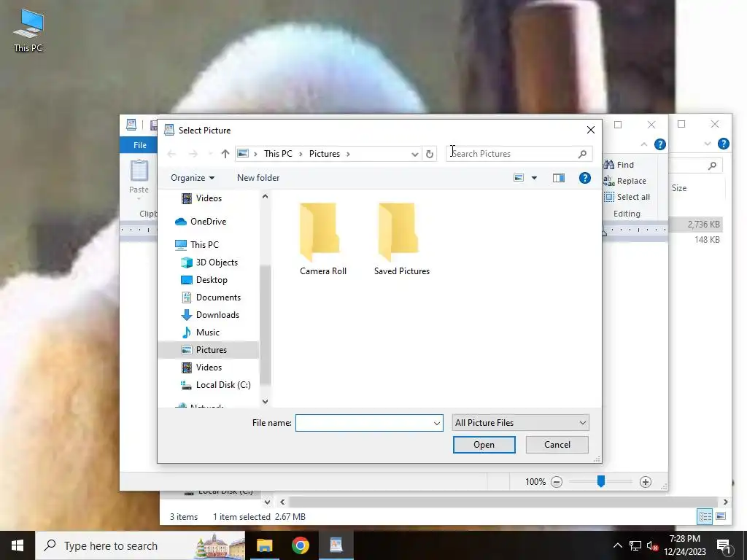This screenshot has height=560, width=747.
Task: Open the Camera Roll folder
Action: pos(322,239)
